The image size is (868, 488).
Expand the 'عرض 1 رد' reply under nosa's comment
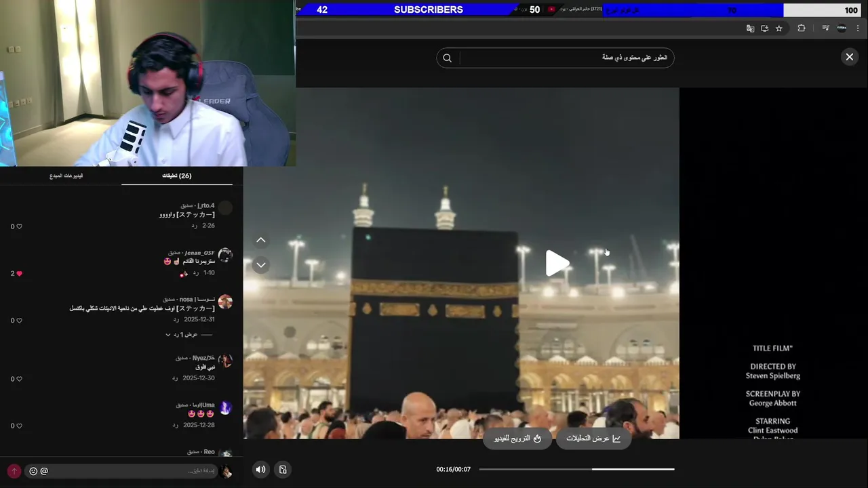pyautogui.click(x=182, y=334)
